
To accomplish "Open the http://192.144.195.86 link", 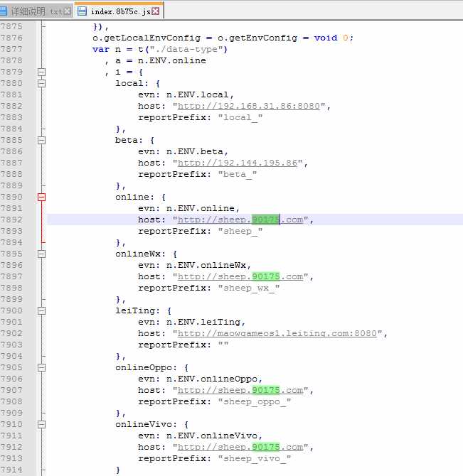I will 238,163.
